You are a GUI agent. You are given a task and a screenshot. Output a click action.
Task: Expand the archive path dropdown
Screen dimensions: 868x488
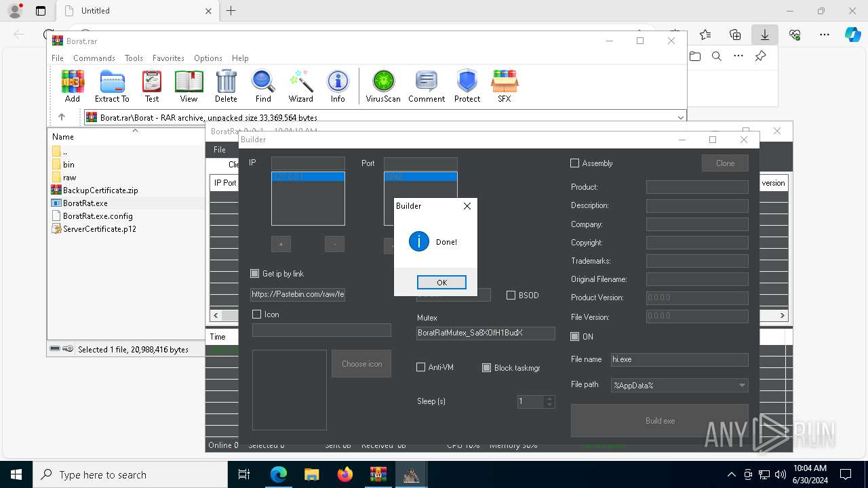tap(680, 117)
